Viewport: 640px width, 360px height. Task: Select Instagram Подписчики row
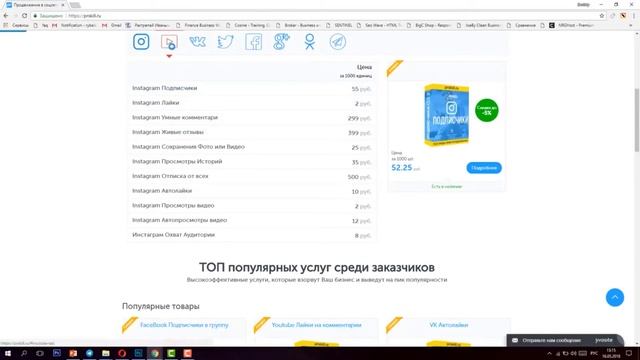pyautogui.click(x=251, y=89)
